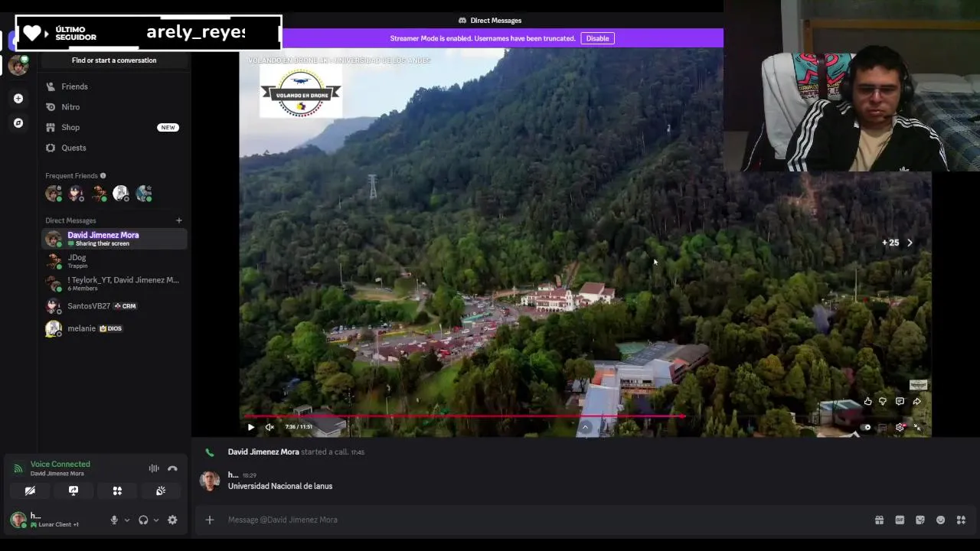Open your user profile avatar panel
The width and height of the screenshot is (980, 551).
click(x=18, y=520)
